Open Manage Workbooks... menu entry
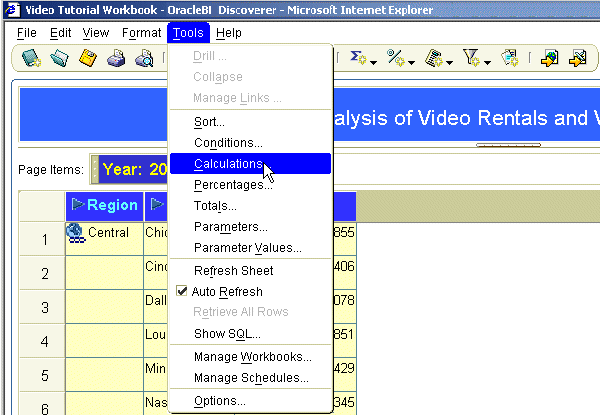 250,357
